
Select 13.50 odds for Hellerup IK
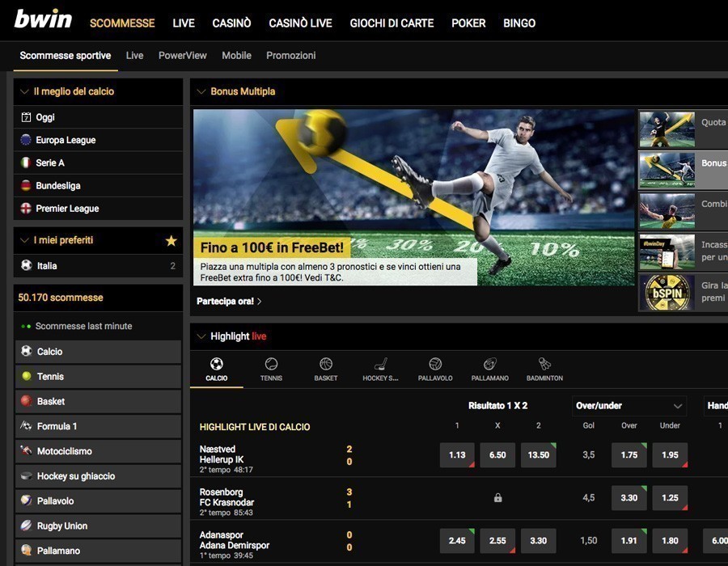coord(539,454)
